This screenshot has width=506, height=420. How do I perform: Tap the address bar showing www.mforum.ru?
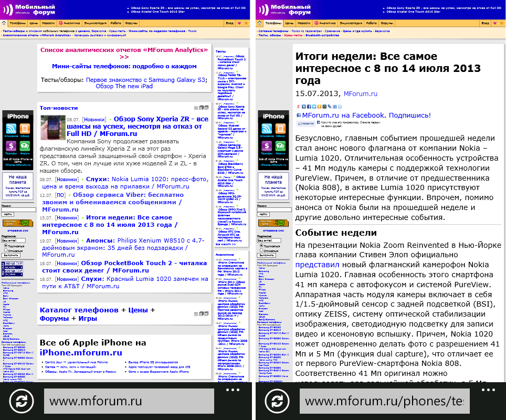(129, 401)
